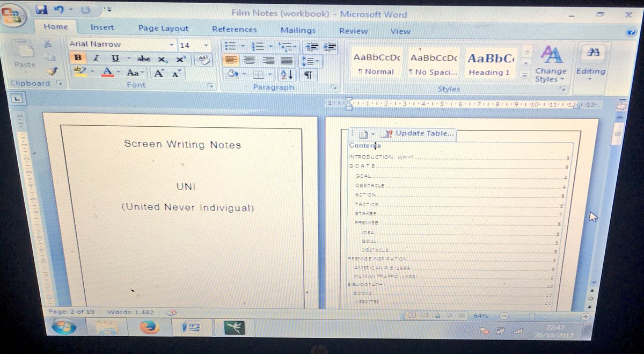Toggle show paragraph marks

[x=308, y=75]
